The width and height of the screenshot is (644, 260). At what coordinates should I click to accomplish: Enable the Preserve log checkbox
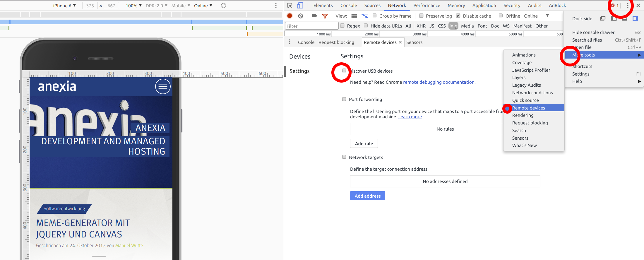pyautogui.click(x=421, y=16)
